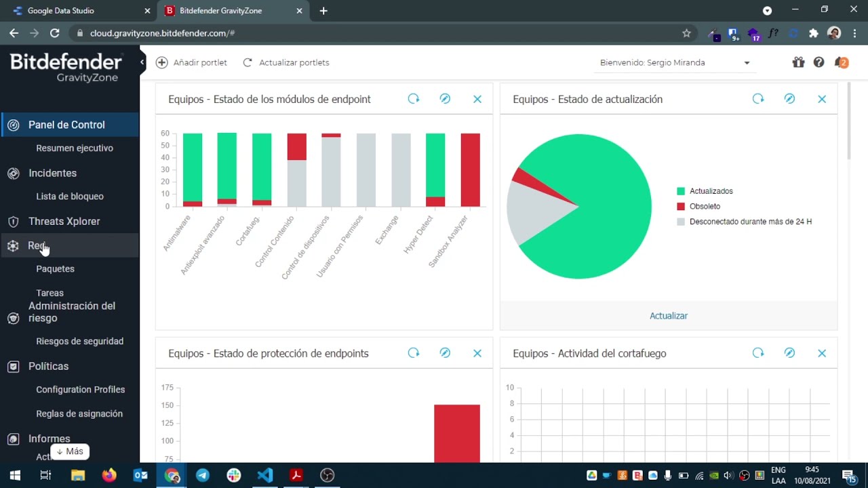This screenshot has width=868, height=488.
Task: Open Paquetes in sidebar
Action: [55, 268]
